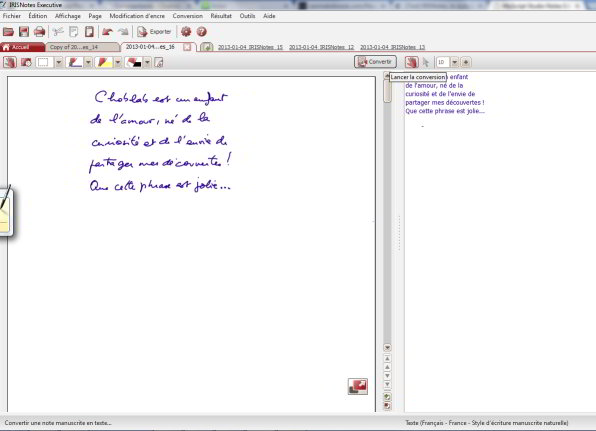Open the Aide menu
This screenshot has width=596, height=431.
point(269,16)
